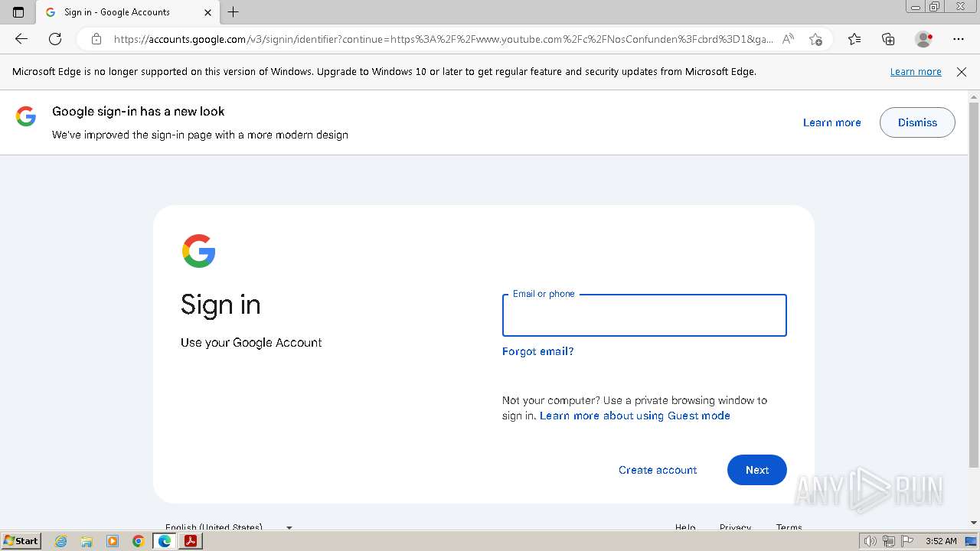This screenshot has width=980, height=551.
Task: Focus the Email or phone field
Action: pos(644,315)
